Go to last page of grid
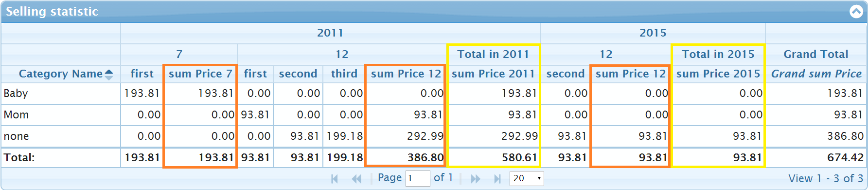Viewport: 868px width, 190px height. (497, 179)
